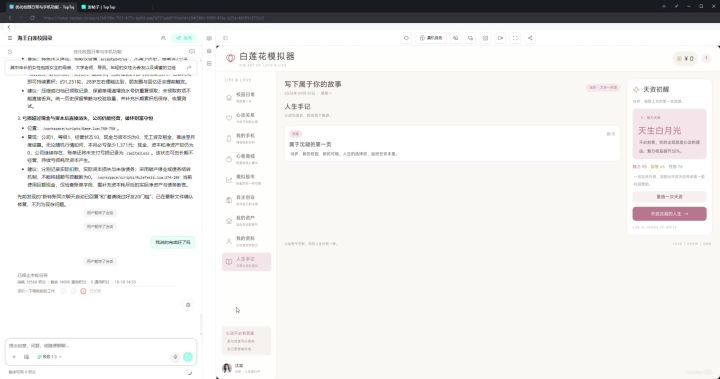Click the round exclamation button beside balance
Viewport: 720px width, 379px height.
[x=706, y=58]
